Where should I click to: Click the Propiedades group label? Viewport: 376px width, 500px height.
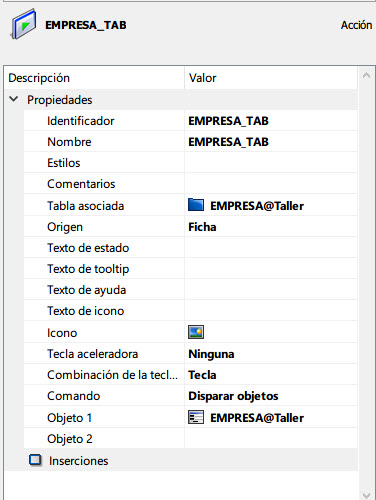tap(60, 100)
